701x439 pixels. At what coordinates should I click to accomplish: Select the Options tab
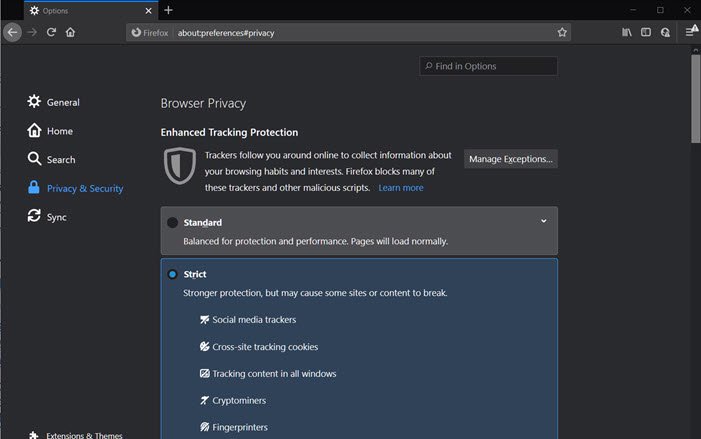tap(91, 10)
